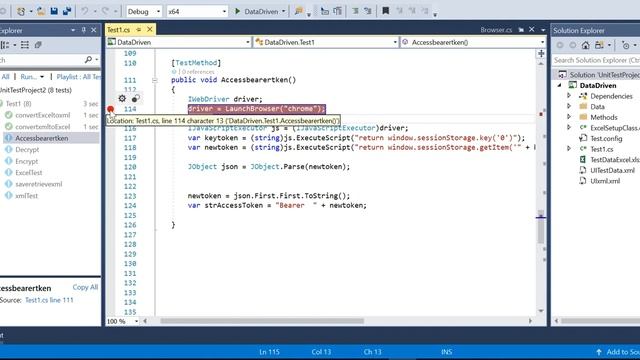Click the Playlist : All Tests link
Image resolution: width=640 pixels, height=360 pixels.
[x=78, y=77]
